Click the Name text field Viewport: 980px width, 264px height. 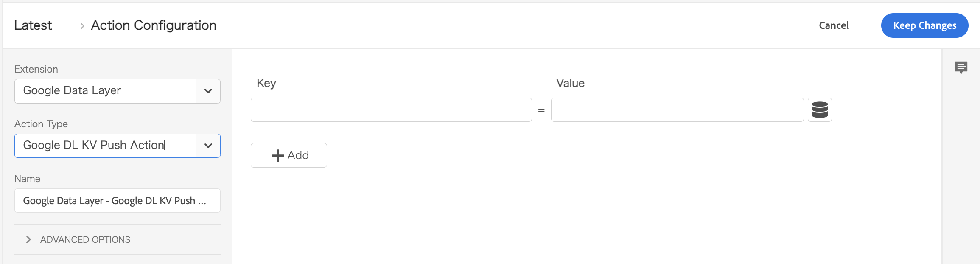pos(118,200)
